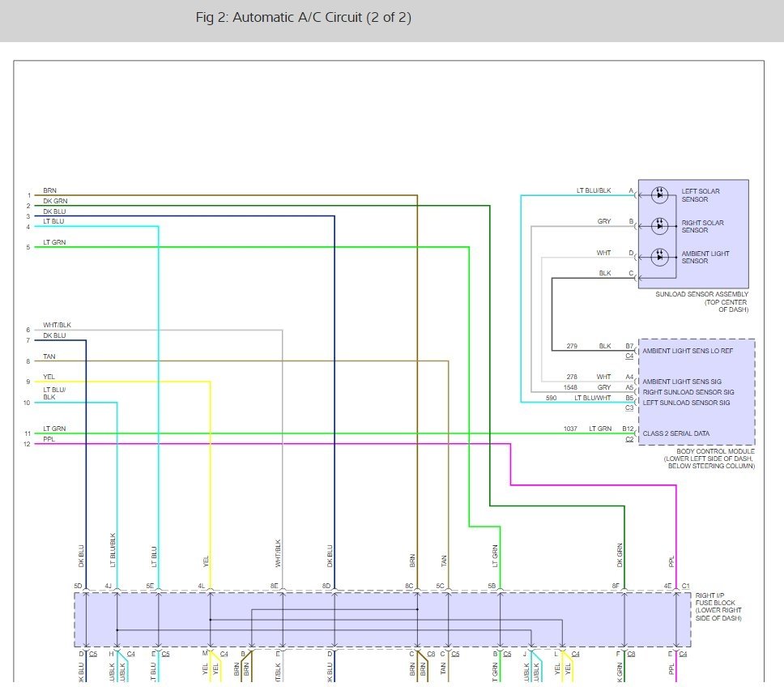Click the 'LT BLU/WHT' wire label near B5

click(x=593, y=398)
